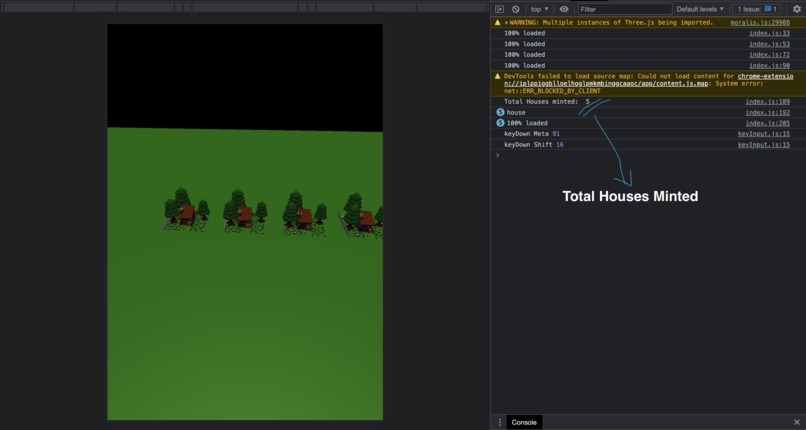Click the repeat count badge beside 'house'
Viewport: 806px width, 430px height.
500,113
